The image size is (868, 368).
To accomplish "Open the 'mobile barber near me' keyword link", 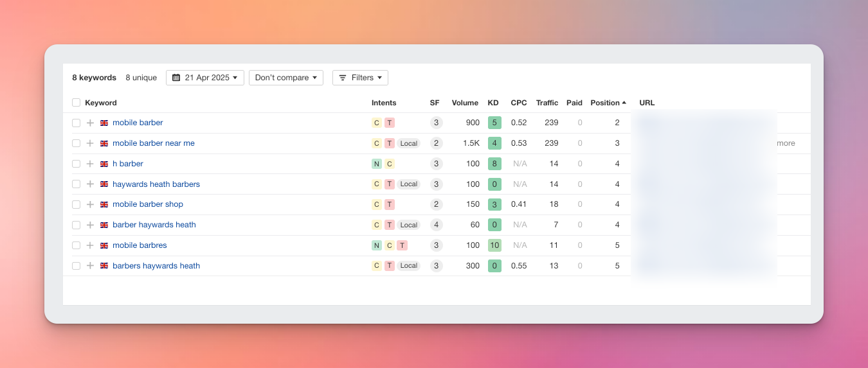I will 154,143.
